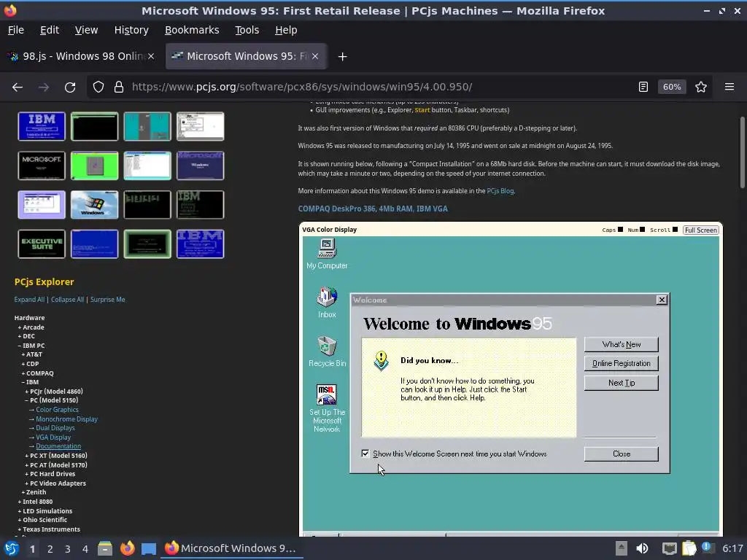Close the 98.js tab
Screen dimensions: 747x560
(150, 57)
